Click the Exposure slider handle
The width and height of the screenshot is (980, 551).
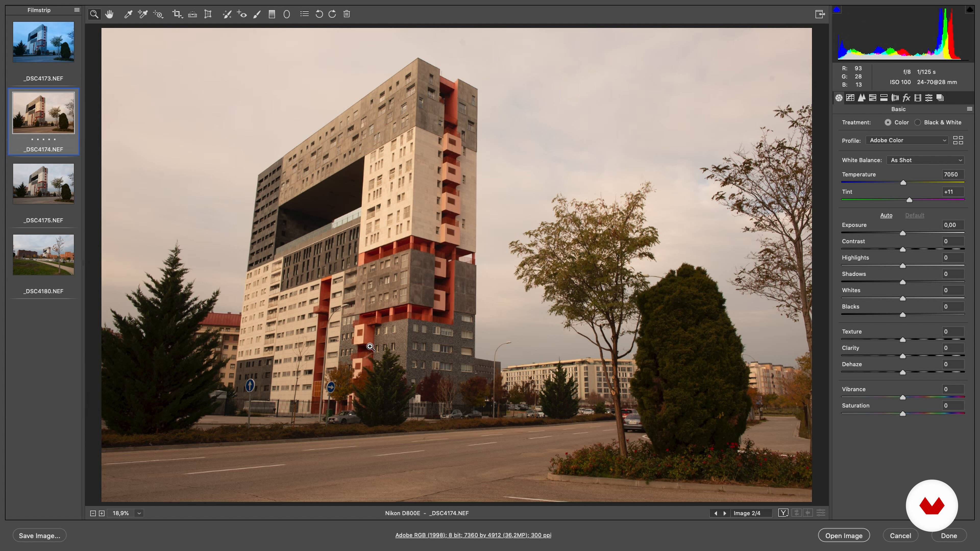[x=903, y=233]
